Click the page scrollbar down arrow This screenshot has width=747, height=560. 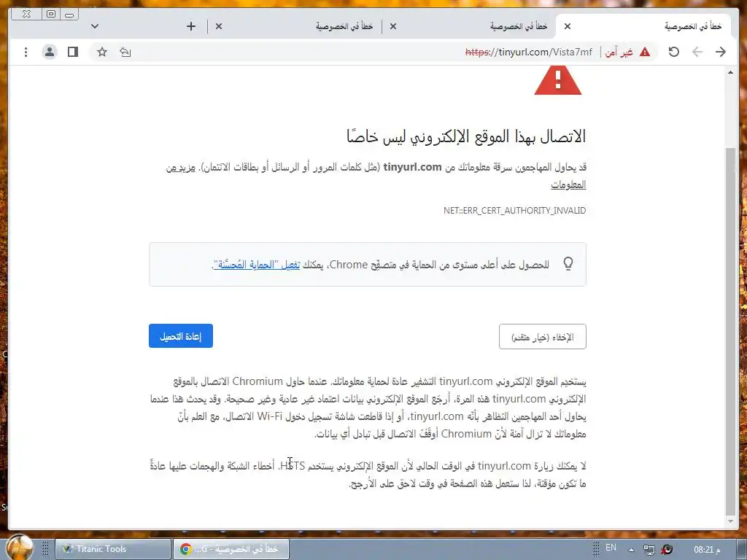pos(730,521)
